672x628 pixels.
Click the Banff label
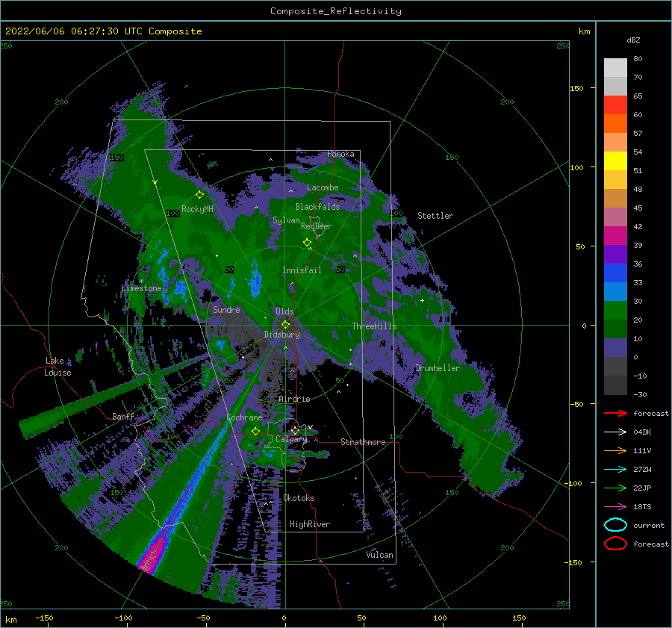123,416
